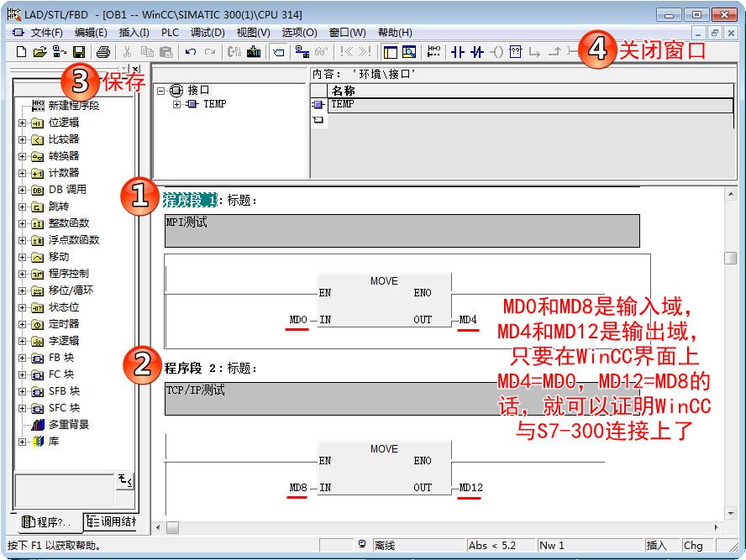Expand the 计数器 folder
Image resolution: width=746 pixels, height=560 pixels.
(22, 173)
